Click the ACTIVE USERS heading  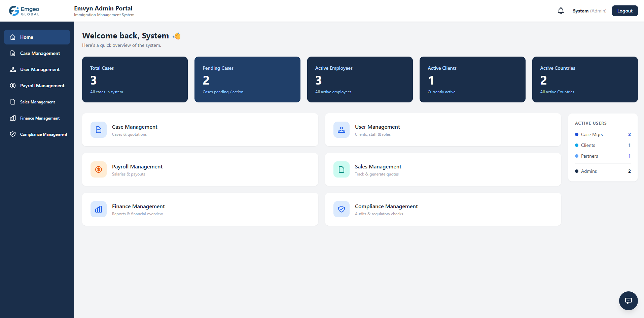591,123
